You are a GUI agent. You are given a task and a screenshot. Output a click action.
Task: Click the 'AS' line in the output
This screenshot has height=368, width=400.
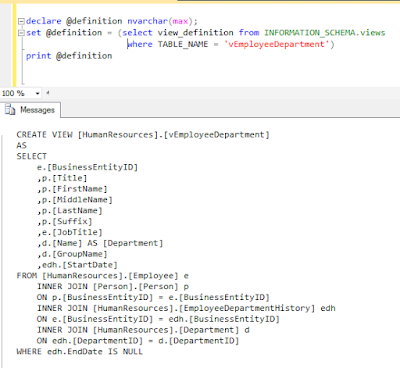point(22,145)
